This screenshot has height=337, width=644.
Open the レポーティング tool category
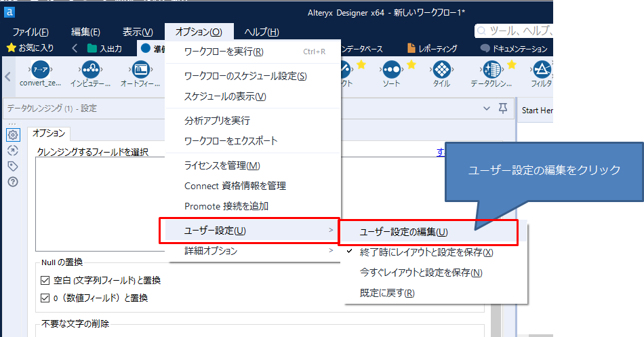point(432,49)
